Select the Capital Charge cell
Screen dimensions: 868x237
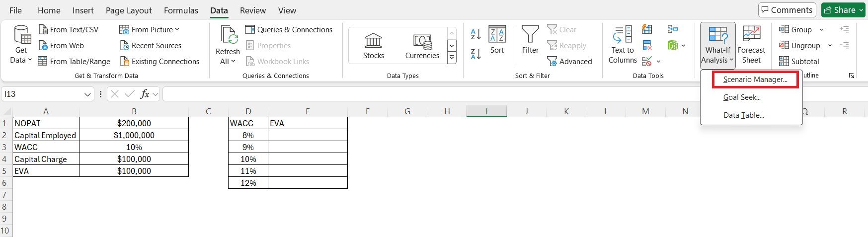point(46,159)
